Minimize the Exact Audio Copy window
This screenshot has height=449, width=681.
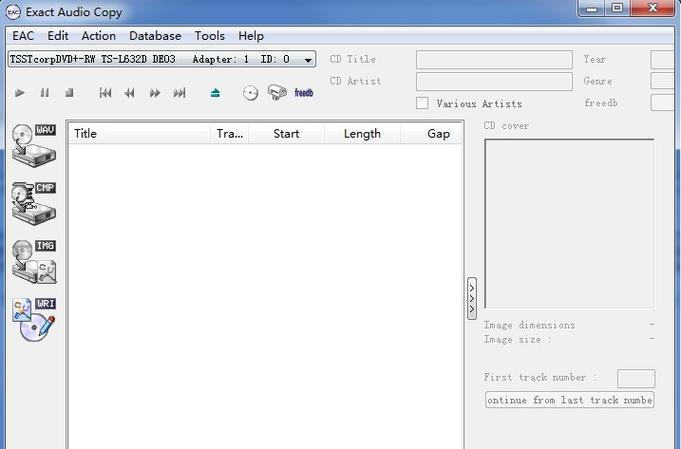[591, 8]
